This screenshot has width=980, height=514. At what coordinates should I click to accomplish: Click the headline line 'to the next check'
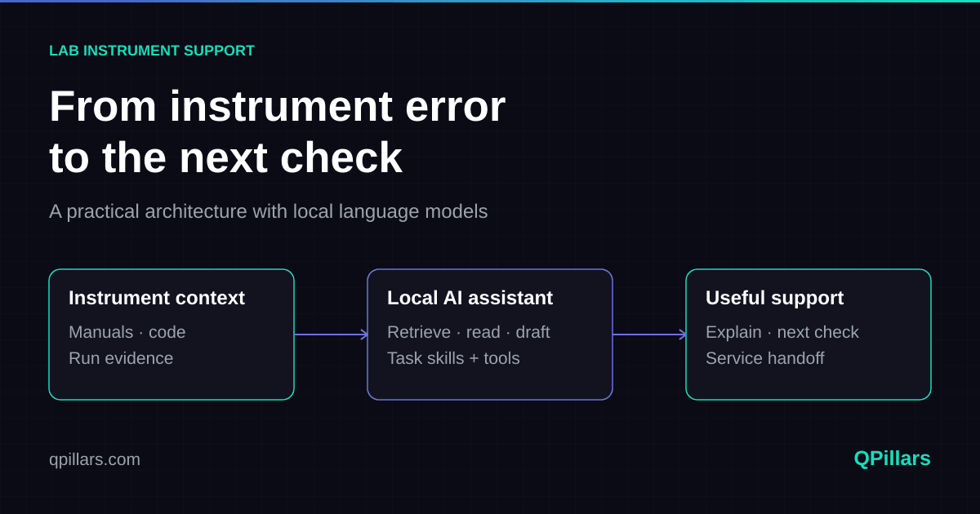click(x=225, y=157)
